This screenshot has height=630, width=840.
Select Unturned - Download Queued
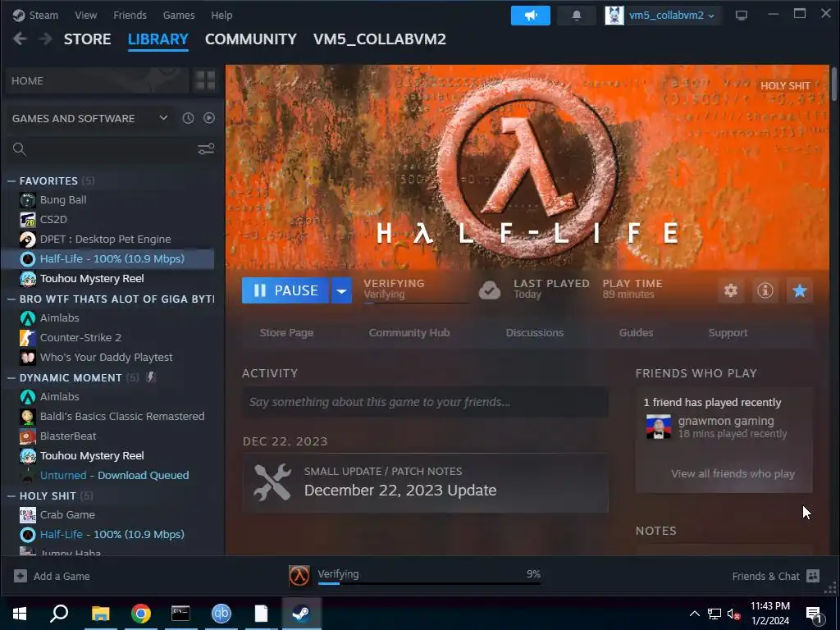[x=114, y=475]
